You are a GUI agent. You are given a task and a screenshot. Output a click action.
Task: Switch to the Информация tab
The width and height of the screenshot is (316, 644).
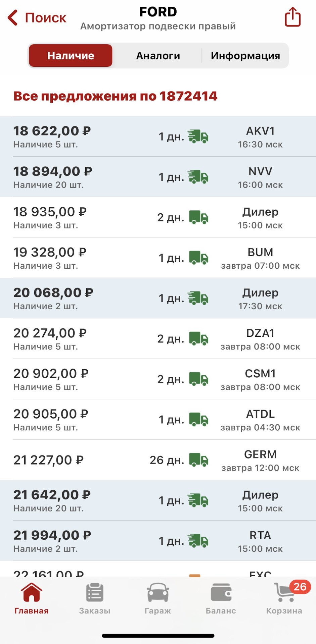click(245, 56)
